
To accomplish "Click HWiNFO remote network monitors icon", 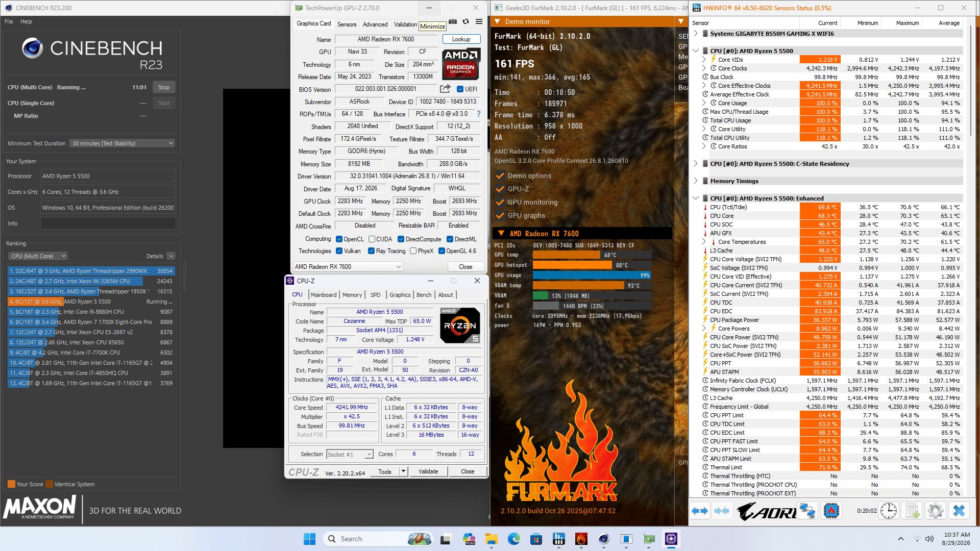I will (x=807, y=511).
